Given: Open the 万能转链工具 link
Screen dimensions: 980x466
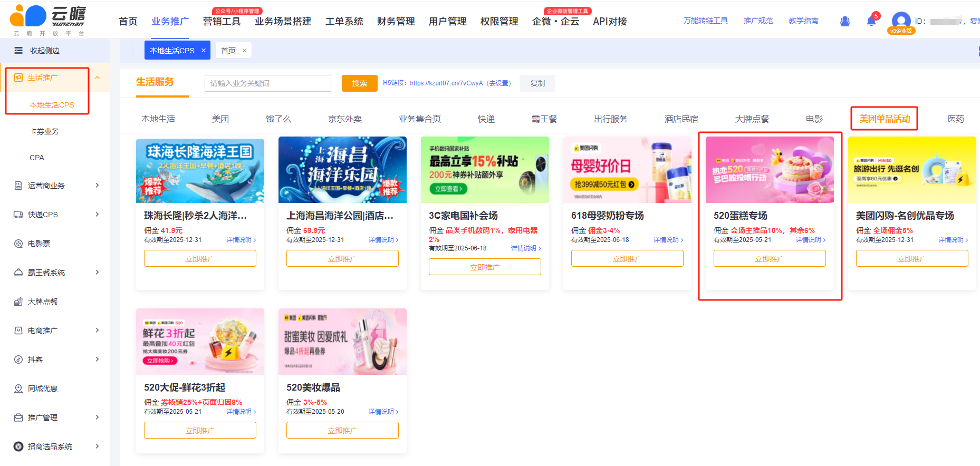Looking at the screenshot, I should [x=705, y=21].
